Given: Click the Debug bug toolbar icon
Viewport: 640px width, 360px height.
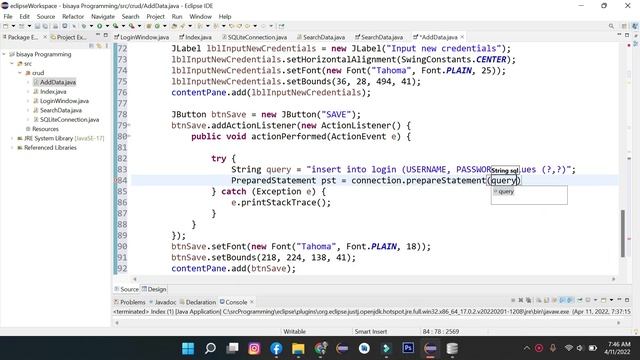Looking at the screenshot, I should click(x=84, y=26).
